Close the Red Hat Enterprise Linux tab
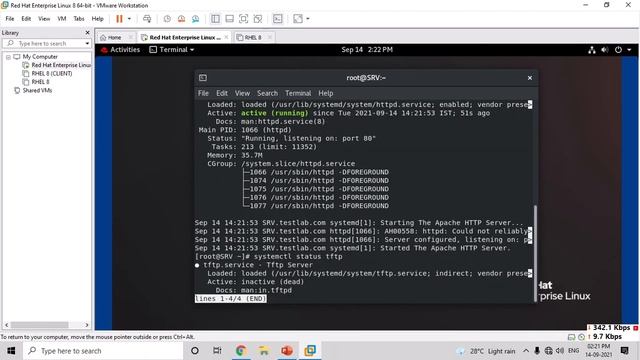This screenshot has width=640, height=360. tap(227, 37)
